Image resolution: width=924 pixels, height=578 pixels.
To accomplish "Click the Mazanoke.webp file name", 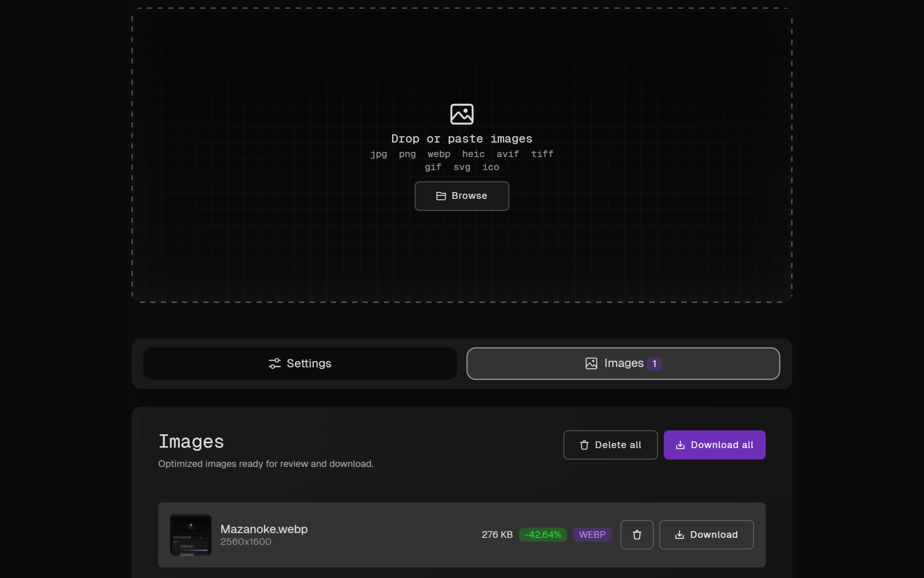I will coord(264,529).
